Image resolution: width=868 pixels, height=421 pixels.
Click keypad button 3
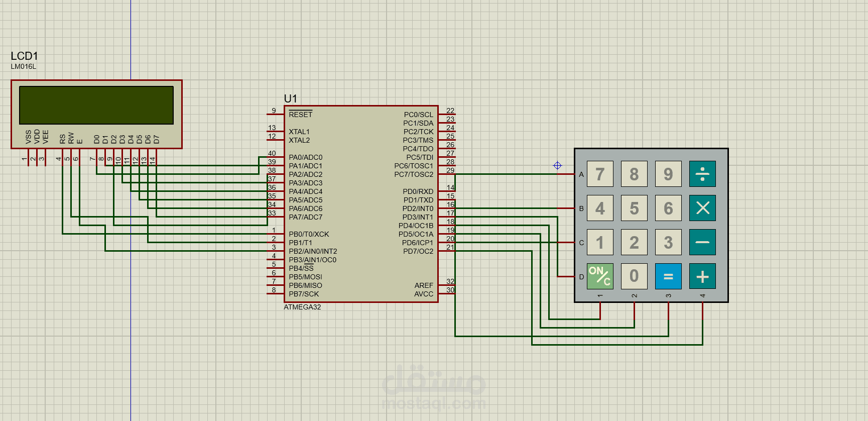[668, 242]
